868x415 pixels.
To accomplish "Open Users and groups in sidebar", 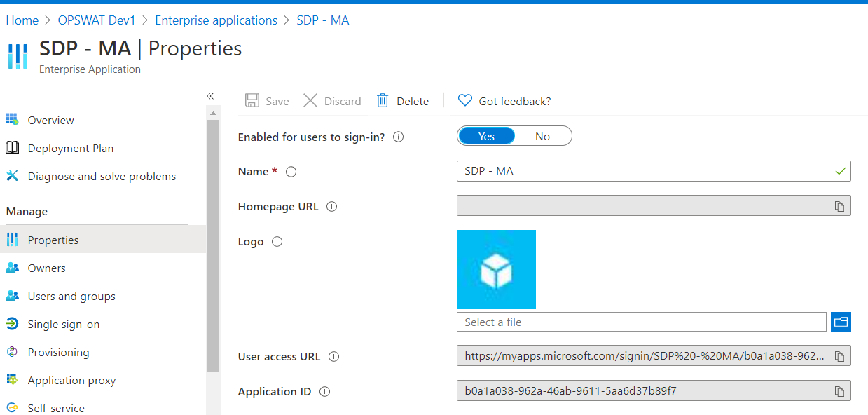I will point(71,297).
